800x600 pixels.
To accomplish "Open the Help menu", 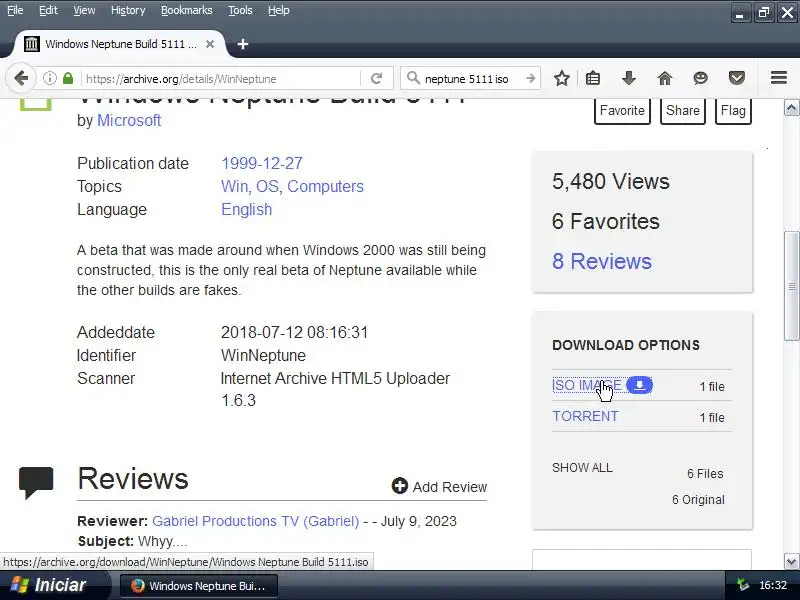I will point(279,10).
